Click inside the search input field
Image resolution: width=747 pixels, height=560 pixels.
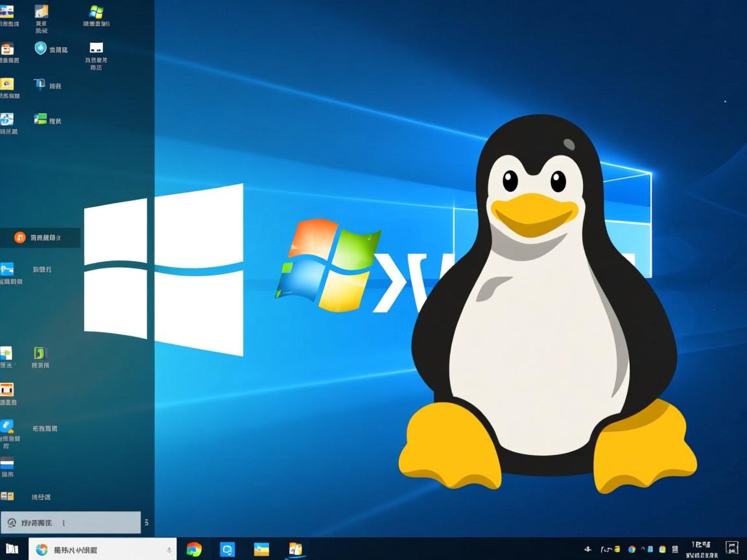[71, 522]
